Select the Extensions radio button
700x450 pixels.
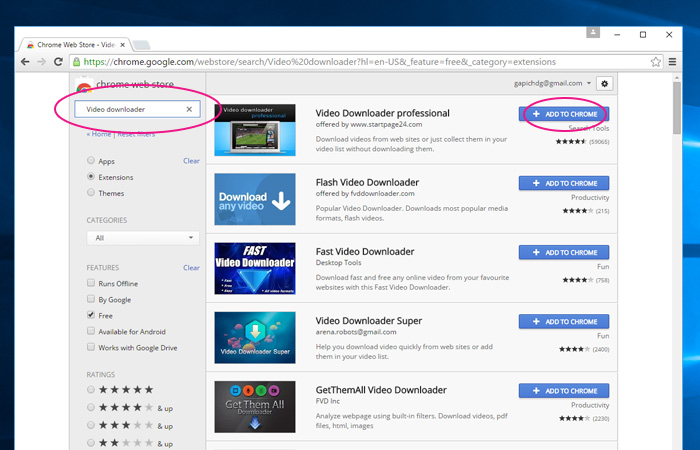[x=91, y=176]
